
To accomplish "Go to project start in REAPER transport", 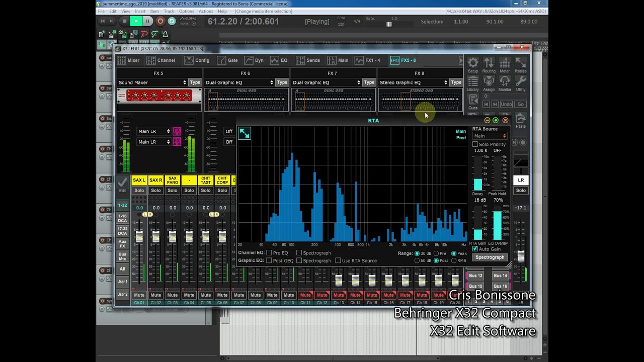I will (x=103, y=21).
